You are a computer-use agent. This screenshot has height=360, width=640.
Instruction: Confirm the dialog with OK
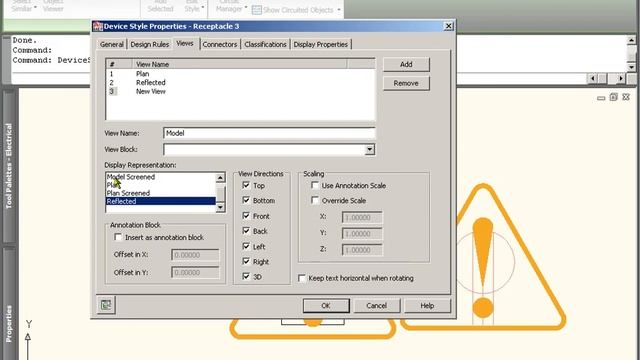[x=326, y=305]
